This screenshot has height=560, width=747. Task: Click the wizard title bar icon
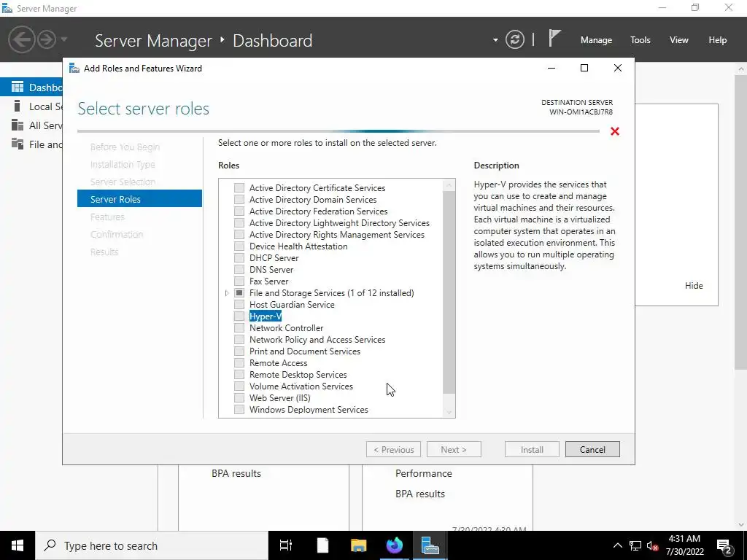(x=74, y=68)
